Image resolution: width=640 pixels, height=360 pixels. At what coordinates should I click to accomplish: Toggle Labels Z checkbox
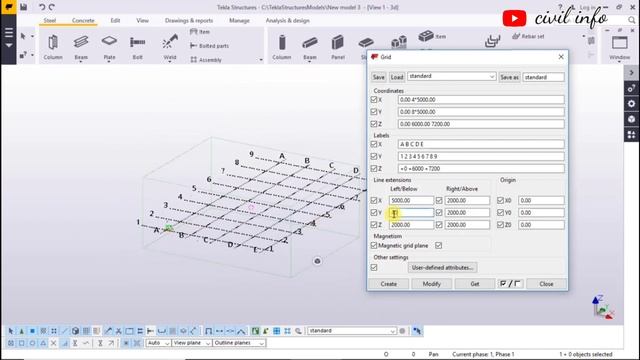[374, 169]
